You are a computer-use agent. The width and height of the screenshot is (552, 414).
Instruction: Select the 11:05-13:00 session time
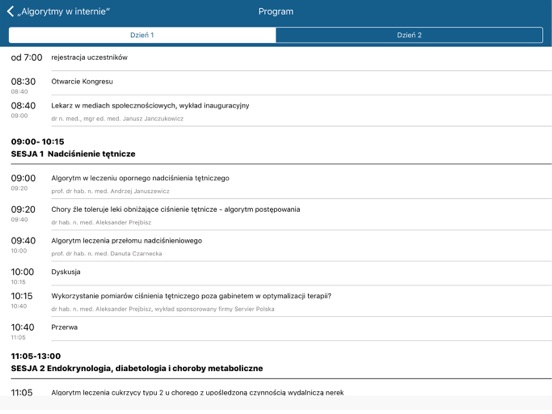tap(36, 356)
